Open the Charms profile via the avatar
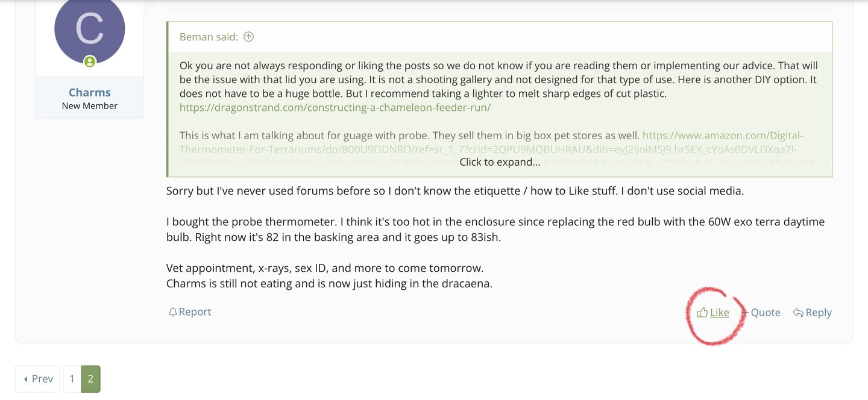Image resolution: width=868 pixels, height=400 pixels. tap(90, 30)
